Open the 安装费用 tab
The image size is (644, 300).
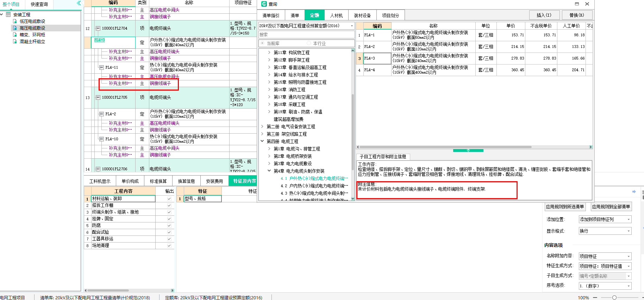coord(214,181)
